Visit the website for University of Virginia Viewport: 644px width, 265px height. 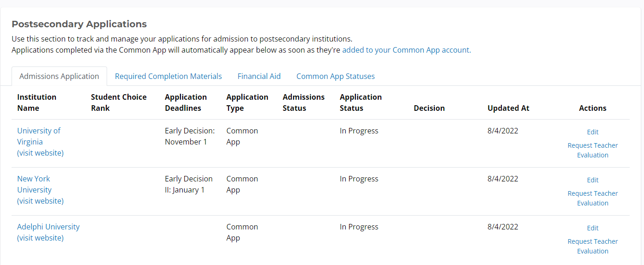pyautogui.click(x=40, y=153)
